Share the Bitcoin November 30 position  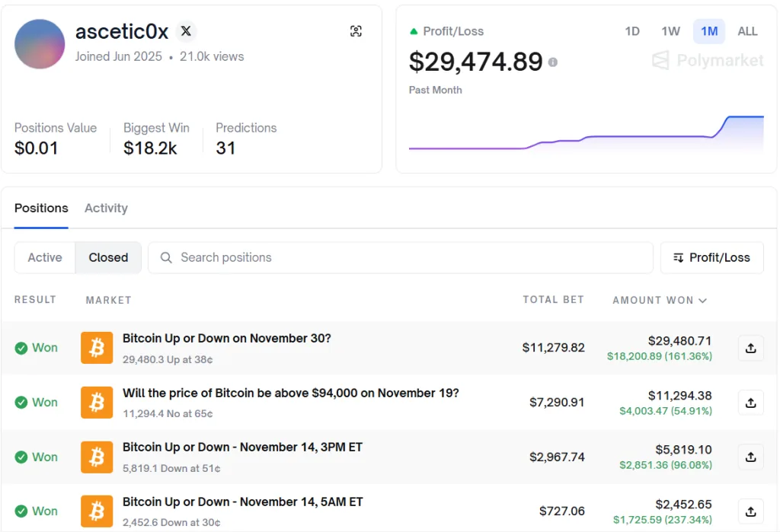click(750, 348)
